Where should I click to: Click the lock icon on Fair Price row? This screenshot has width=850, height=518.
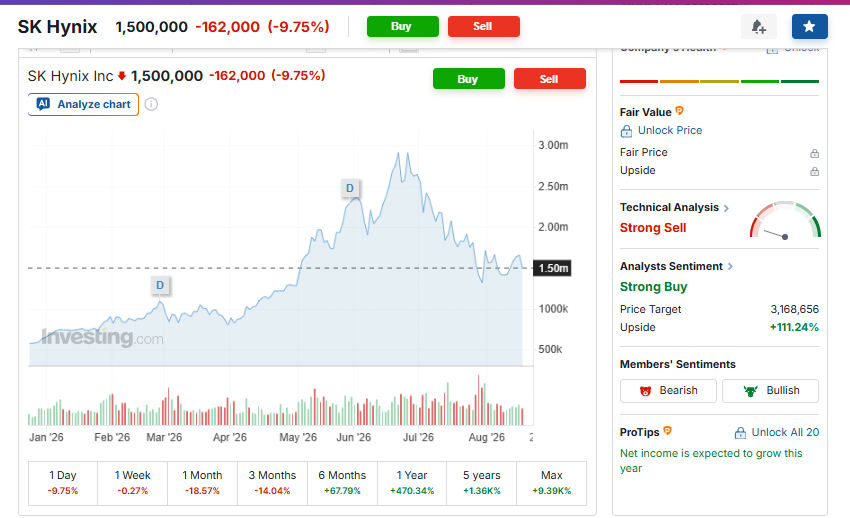[x=814, y=153]
